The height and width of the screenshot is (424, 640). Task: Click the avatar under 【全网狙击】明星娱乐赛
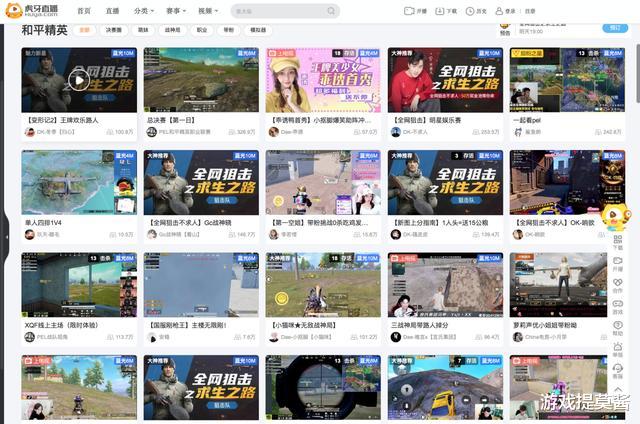[x=396, y=132]
